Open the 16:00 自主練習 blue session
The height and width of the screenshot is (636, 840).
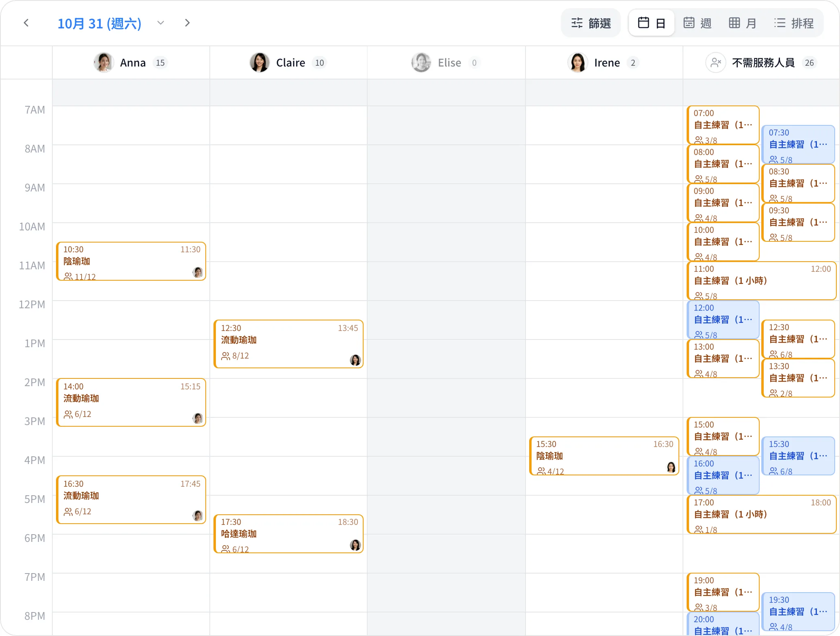coord(723,475)
